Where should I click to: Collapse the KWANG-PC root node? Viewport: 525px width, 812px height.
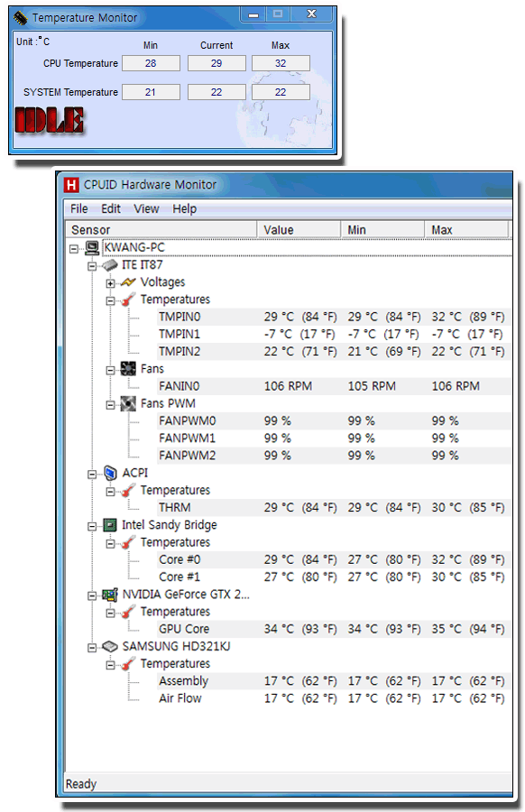(74, 249)
